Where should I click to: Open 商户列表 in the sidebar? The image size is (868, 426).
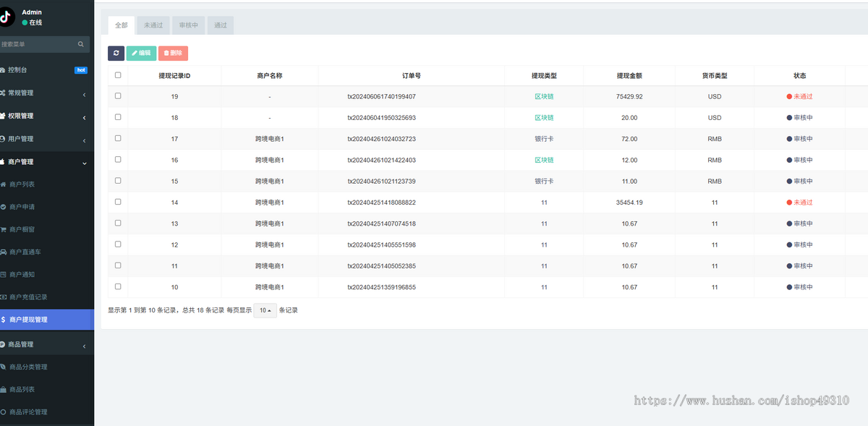pyautogui.click(x=22, y=184)
